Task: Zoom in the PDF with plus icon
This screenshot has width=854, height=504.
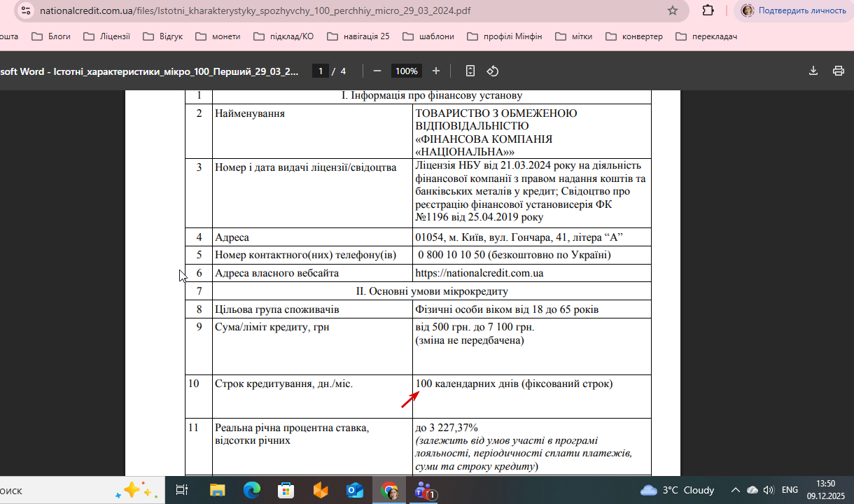Action: [x=436, y=71]
